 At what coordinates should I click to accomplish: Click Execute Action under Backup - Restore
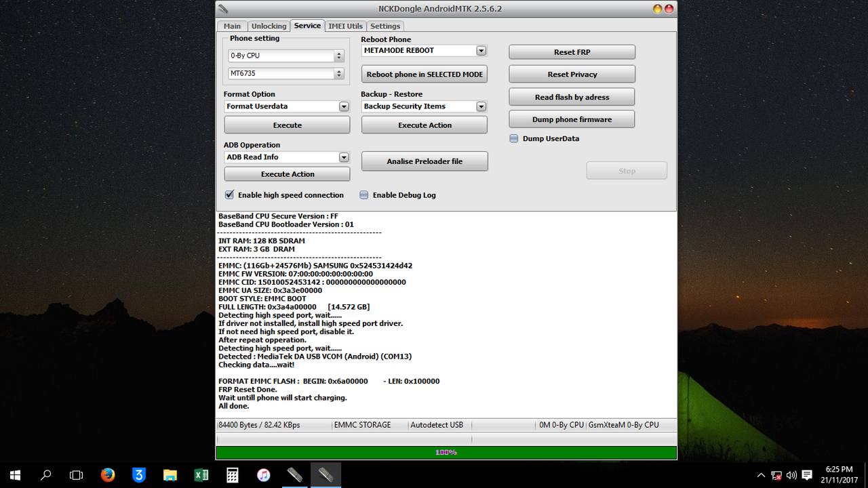pos(425,125)
